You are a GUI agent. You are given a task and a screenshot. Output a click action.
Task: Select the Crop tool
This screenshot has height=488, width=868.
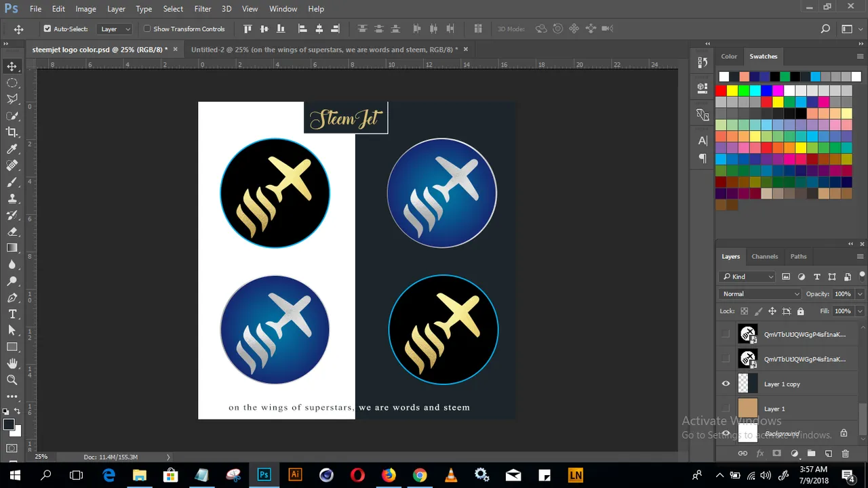12,132
